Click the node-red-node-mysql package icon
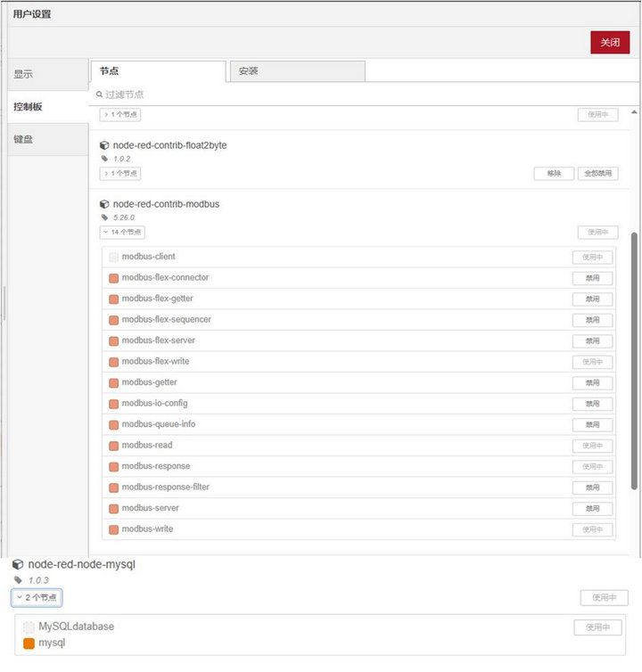 [18, 564]
